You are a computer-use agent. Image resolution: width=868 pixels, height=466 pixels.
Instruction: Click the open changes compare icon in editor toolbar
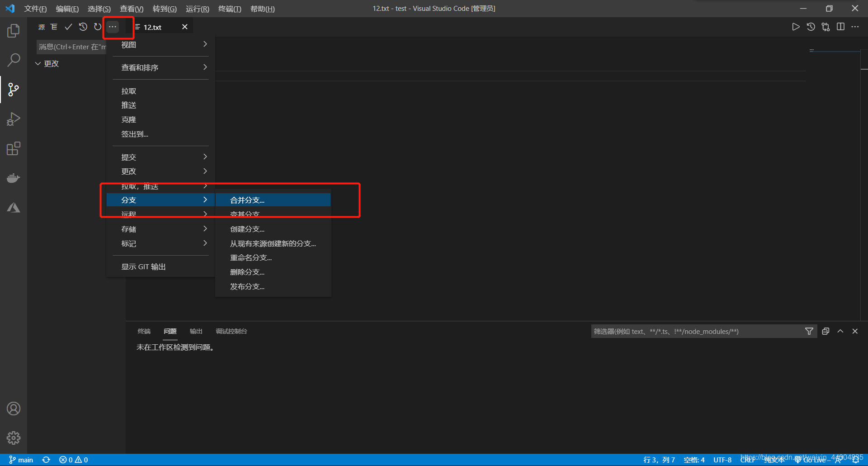(826, 27)
